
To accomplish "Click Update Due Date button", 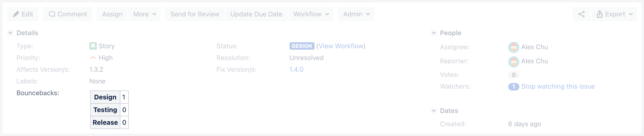I will tap(256, 14).
